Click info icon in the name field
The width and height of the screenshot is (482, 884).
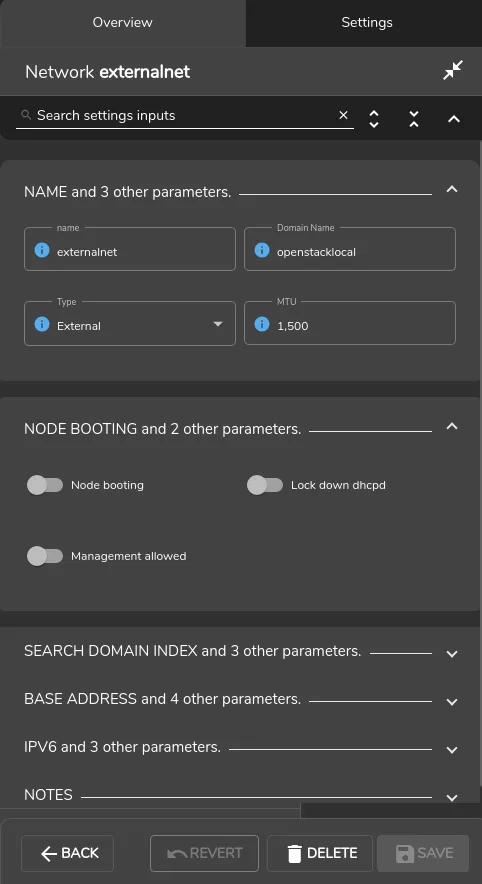(42, 250)
